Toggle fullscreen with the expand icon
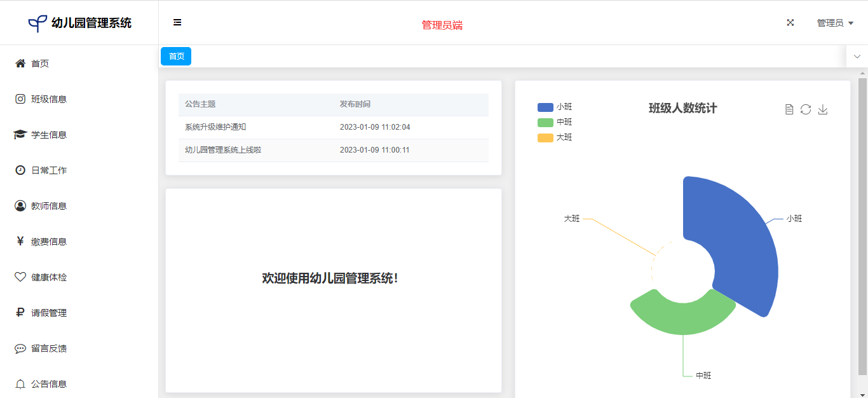Image resolution: width=868 pixels, height=398 pixels. [790, 23]
